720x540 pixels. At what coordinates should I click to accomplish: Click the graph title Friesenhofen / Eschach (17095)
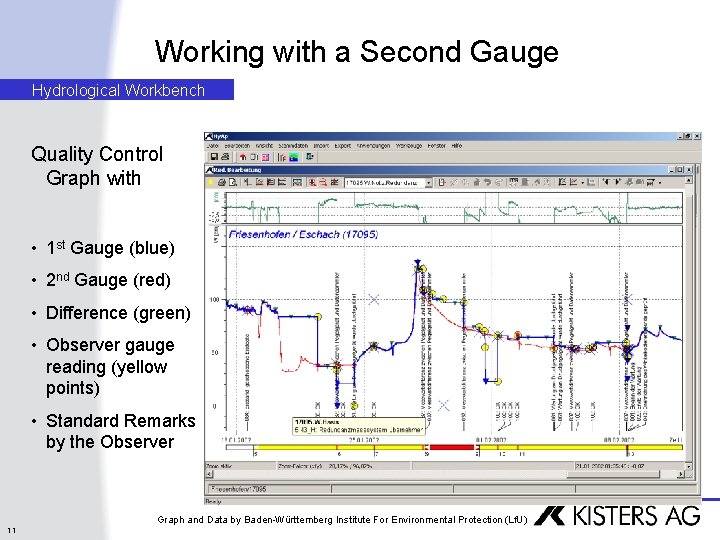click(x=303, y=234)
